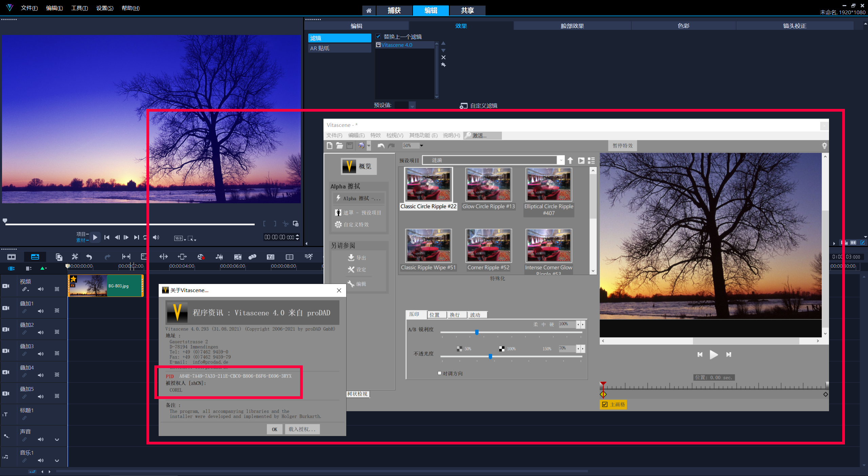Open the instant project copy tool
868x476 pixels.
(x=59, y=257)
